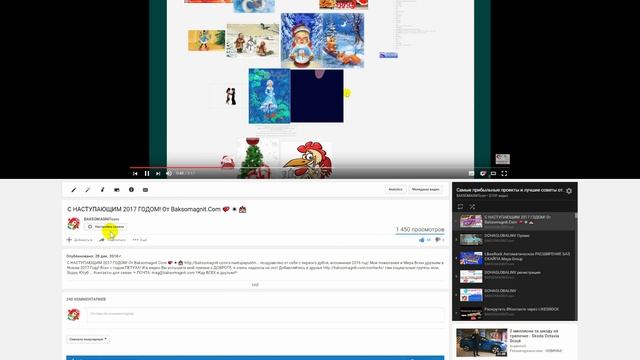Open the comment sort order dropdown
This screenshot has width=640, height=360.
coord(88,339)
